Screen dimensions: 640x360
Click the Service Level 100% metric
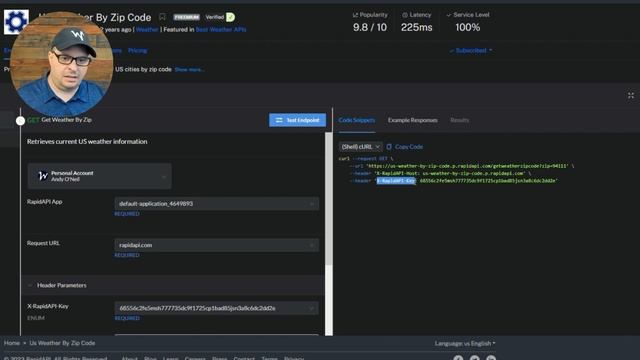click(x=468, y=22)
